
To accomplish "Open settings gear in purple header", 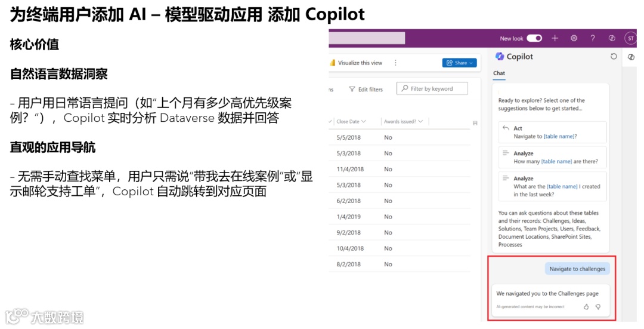I will [x=574, y=38].
